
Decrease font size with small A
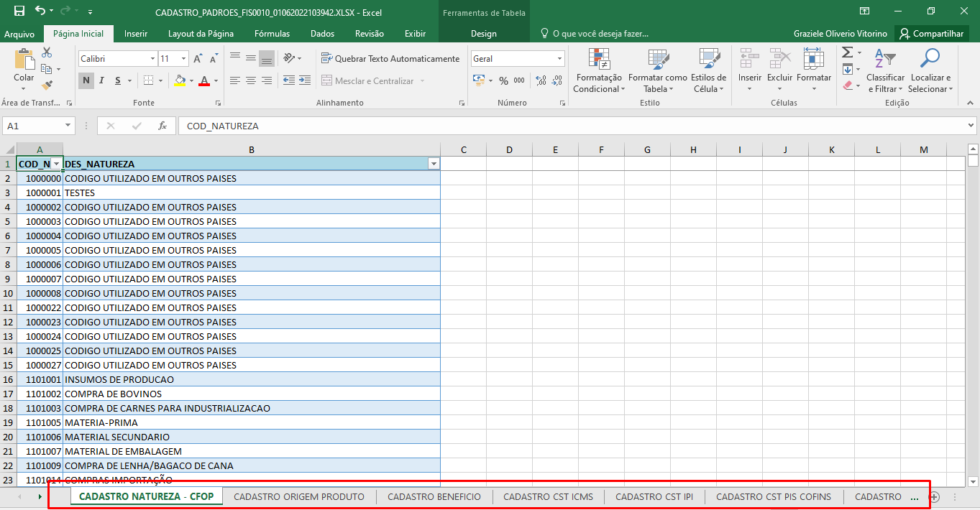pos(213,59)
